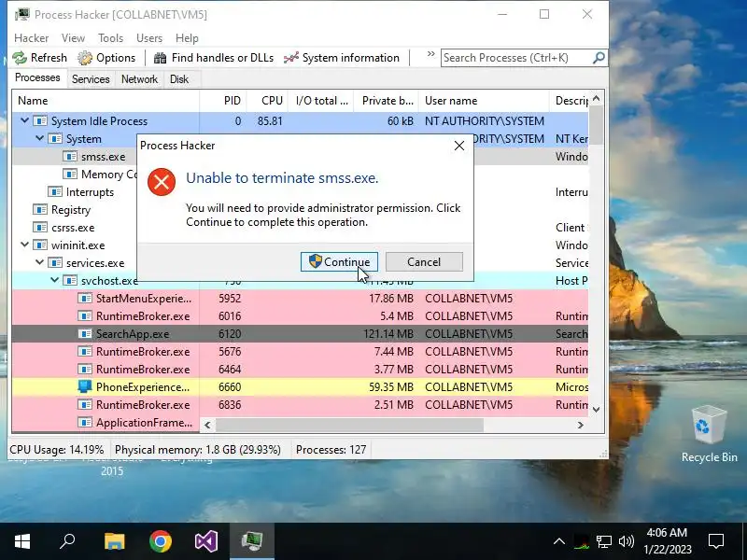Click the 121.14 MB private bytes cell
Screen dimensions: 747x560
[388, 334]
